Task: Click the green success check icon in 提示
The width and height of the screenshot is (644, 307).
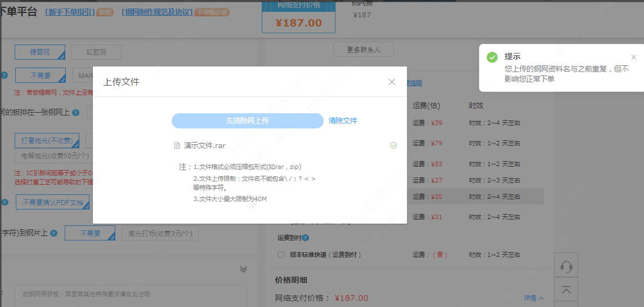Action: coord(492,57)
